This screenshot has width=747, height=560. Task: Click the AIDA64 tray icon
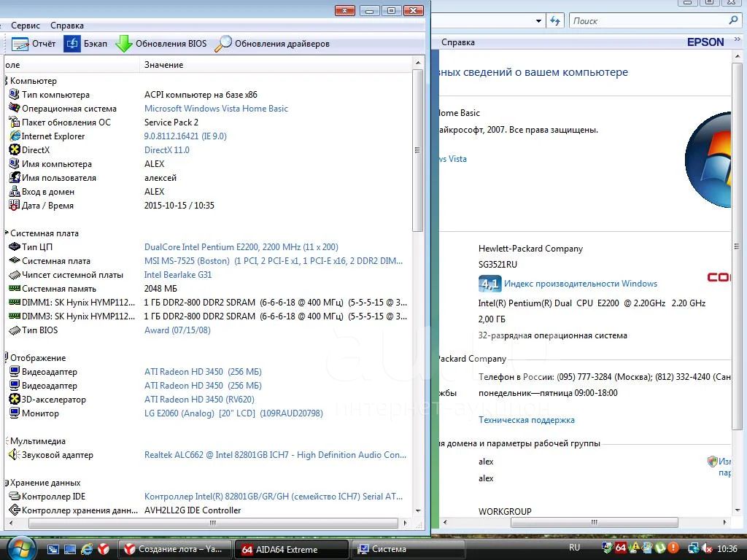[x=620, y=548]
